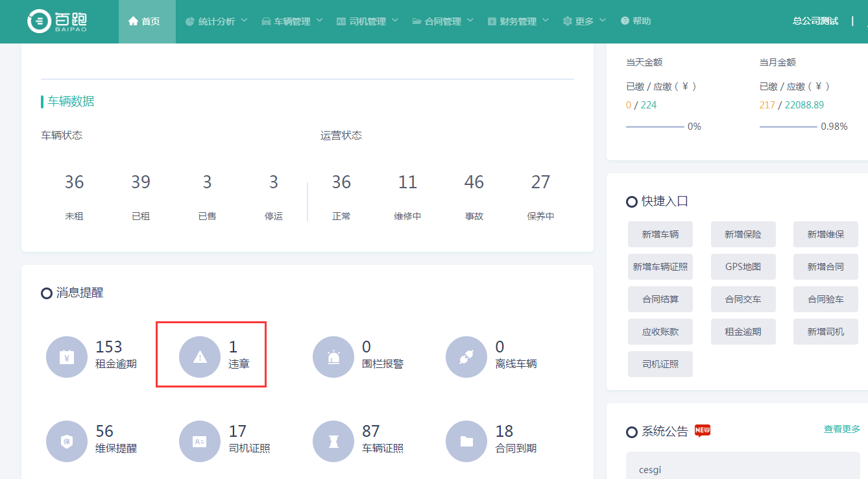Click the 新增车辆 shortcut button
Image resolution: width=868 pixels, height=479 pixels.
(x=660, y=234)
